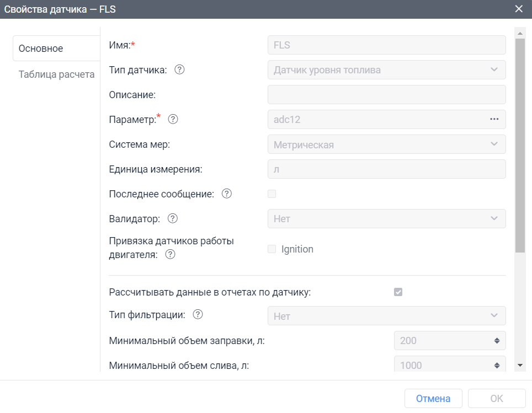The width and height of the screenshot is (532, 413).
Task: Click the Отмена button
Action: point(433,398)
